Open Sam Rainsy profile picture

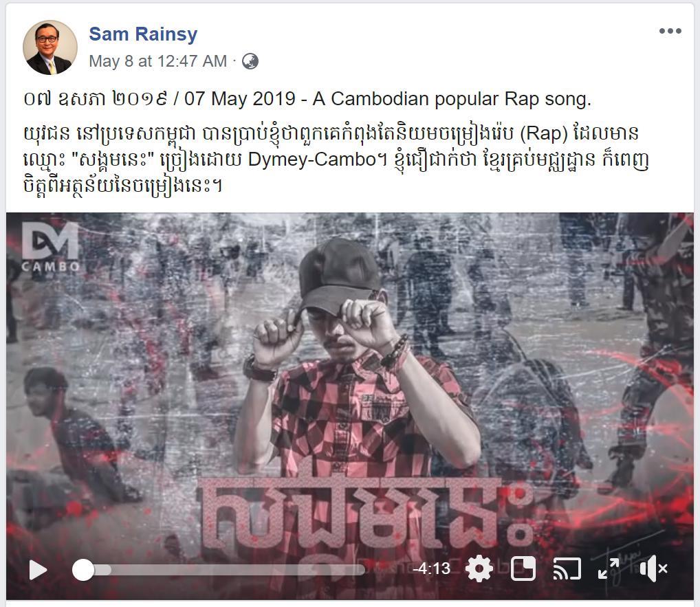coord(50,47)
